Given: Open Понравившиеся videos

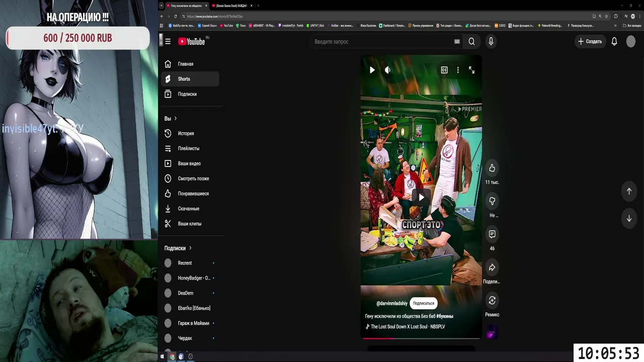Looking at the screenshot, I should (x=190, y=194).
